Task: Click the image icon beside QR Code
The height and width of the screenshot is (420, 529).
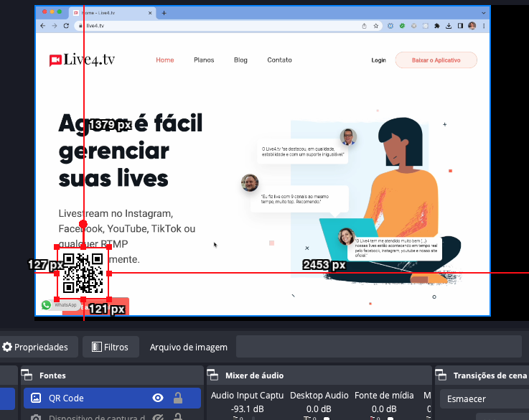Action: point(36,398)
